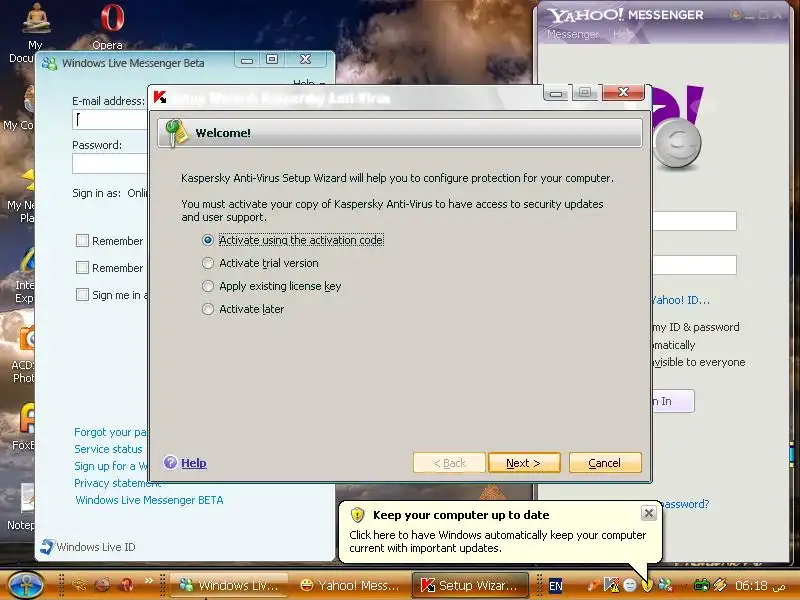Select Activate using the activation code

208,240
